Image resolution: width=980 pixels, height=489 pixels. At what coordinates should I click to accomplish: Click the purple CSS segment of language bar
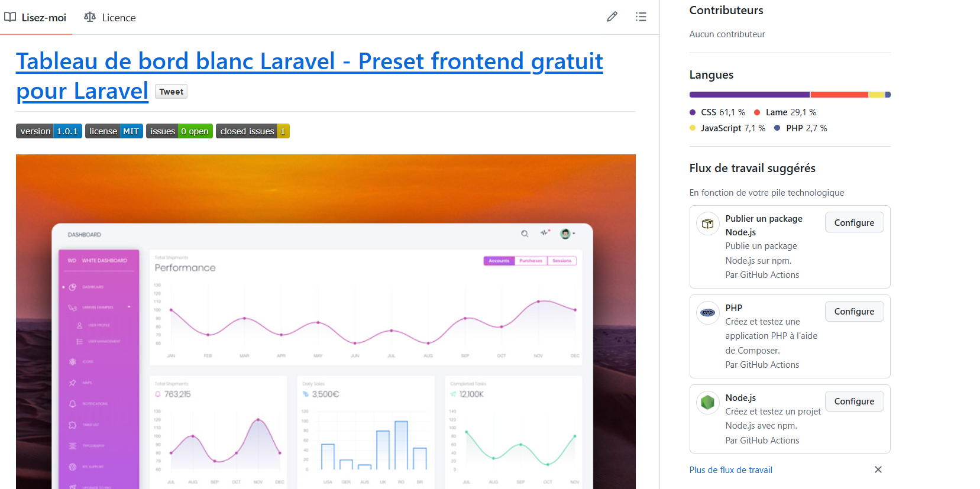click(749, 95)
